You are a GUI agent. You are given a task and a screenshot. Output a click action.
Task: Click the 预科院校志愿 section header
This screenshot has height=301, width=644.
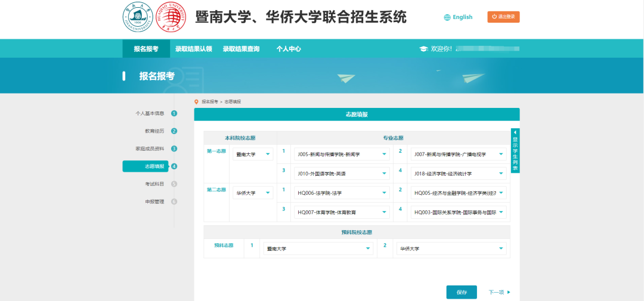(x=357, y=232)
